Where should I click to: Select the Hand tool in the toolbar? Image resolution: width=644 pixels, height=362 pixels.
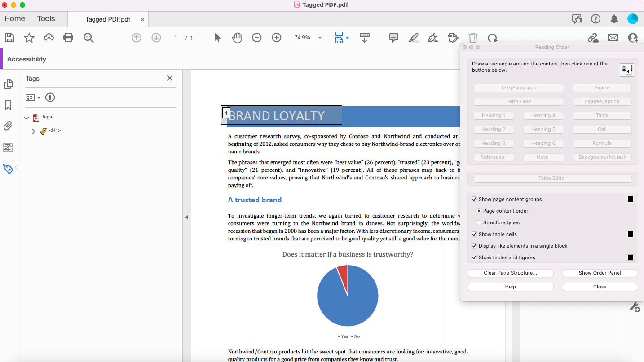[237, 38]
